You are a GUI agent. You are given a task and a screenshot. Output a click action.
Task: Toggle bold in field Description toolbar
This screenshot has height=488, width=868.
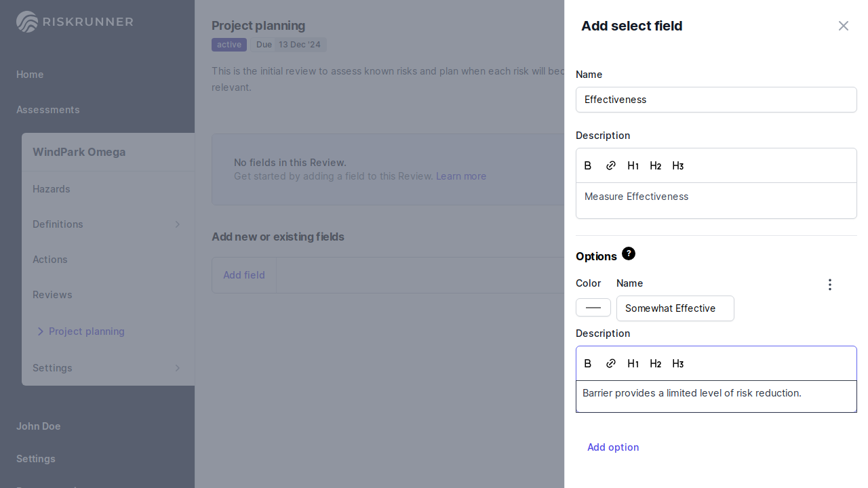coord(588,165)
